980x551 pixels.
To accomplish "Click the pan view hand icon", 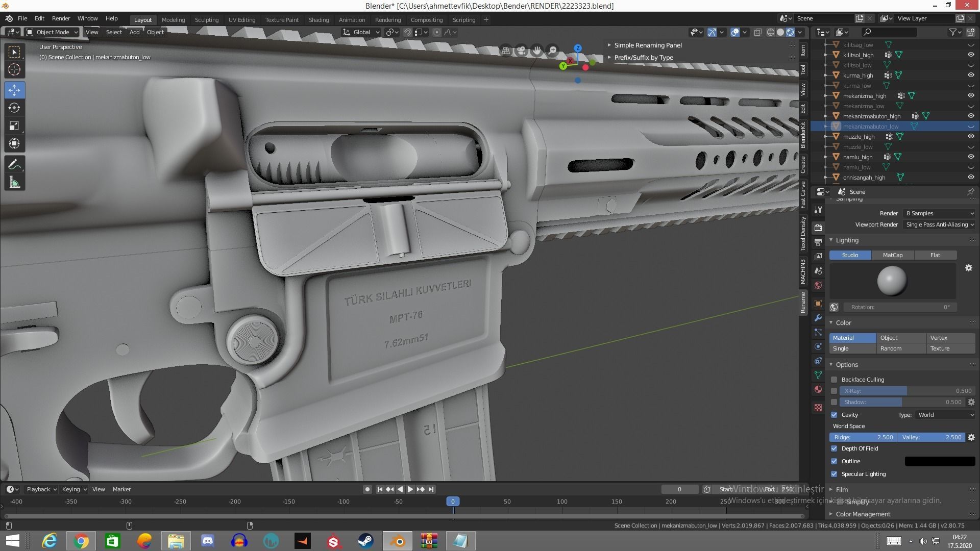I will (x=537, y=51).
